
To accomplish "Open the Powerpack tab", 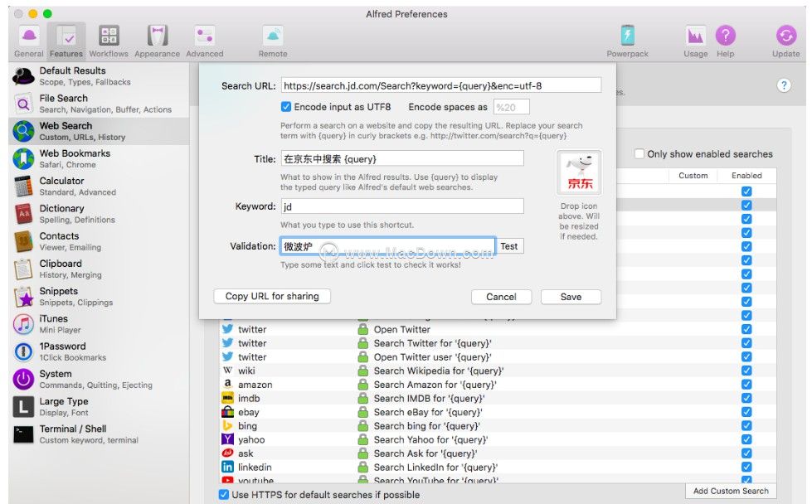I will (x=628, y=41).
